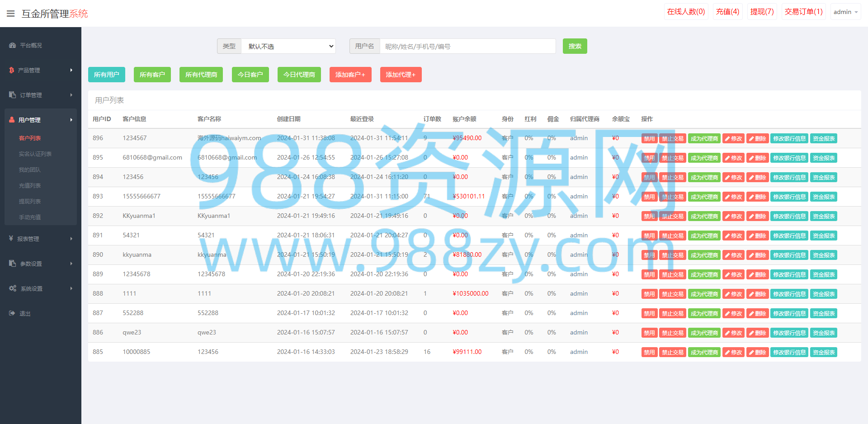Click the pencil 删除 button for user 885
The image size is (868, 424).
[x=757, y=352]
